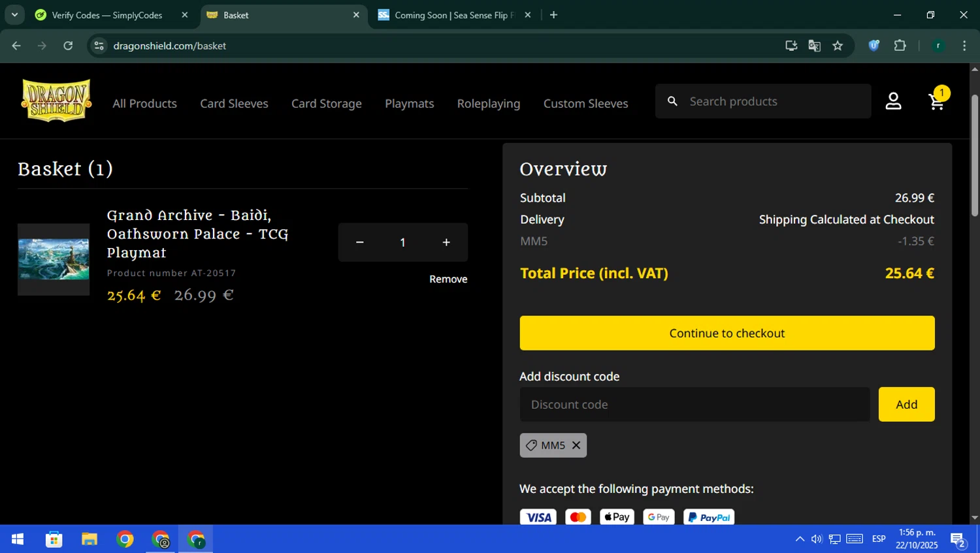The height and width of the screenshot is (553, 980).
Task: Open File Explorer from taskbar
Action: [89, 539]
